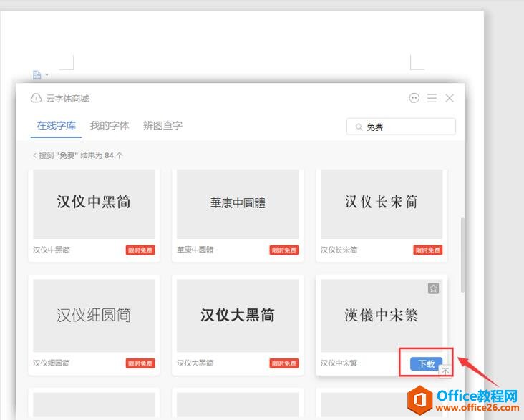Switch to the 辨图查字 tab
Viewport: 524px width, 420px height.
pyautogui.click(x=162, y=126)
